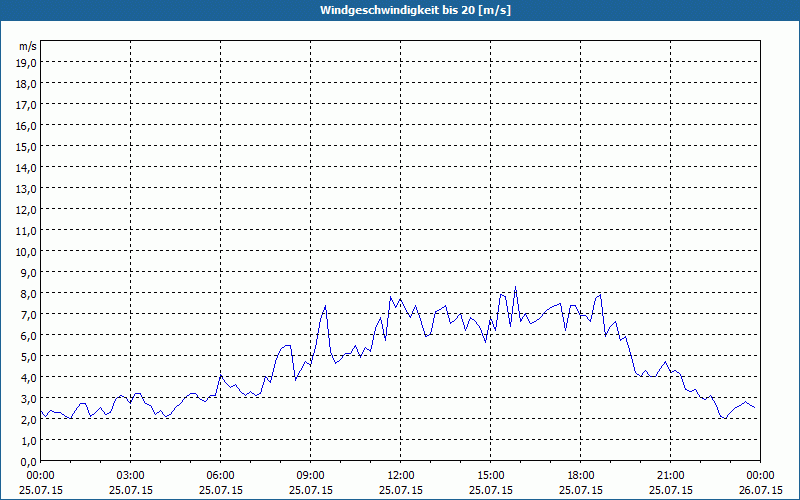Click the '3,0' y-axis label

(x=30, y=399)
